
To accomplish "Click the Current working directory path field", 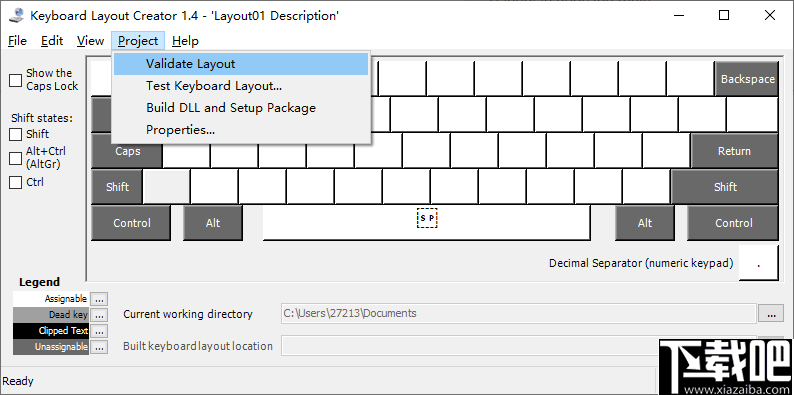I will (519, 313).
